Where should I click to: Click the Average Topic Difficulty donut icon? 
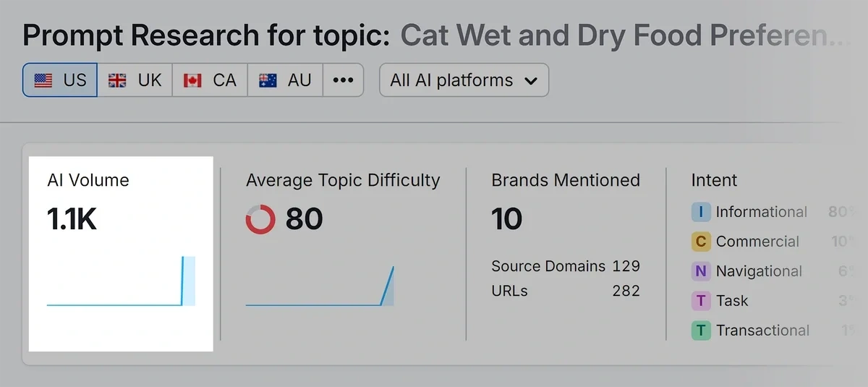(x=260, y=219)
